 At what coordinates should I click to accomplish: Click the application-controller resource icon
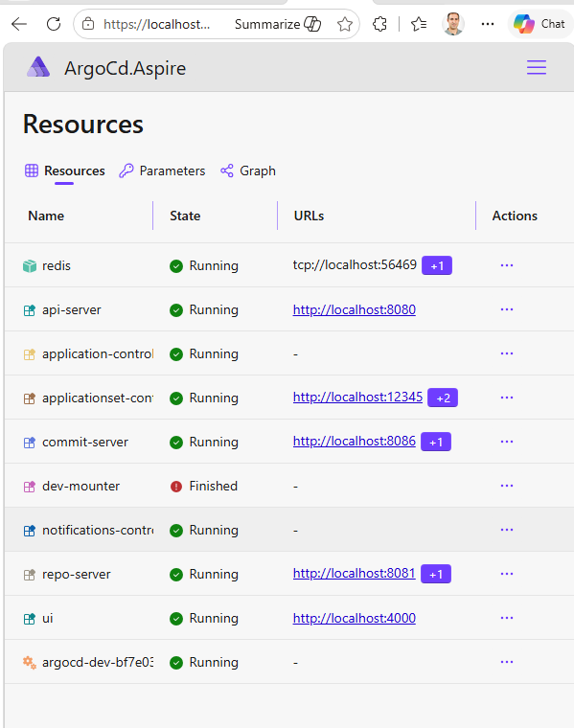point(30,354)
